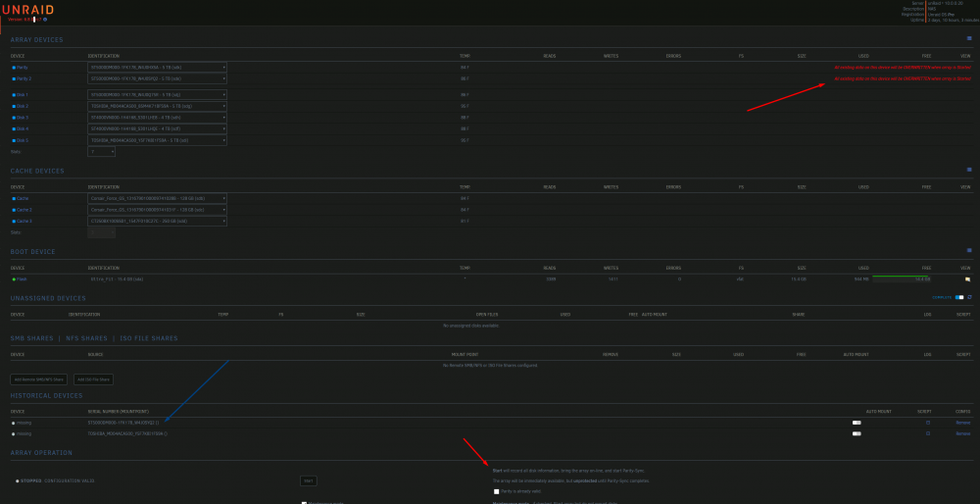
Task: Open the Disk 2 device link
Action: pyautogui.click(x=23, y=106)
